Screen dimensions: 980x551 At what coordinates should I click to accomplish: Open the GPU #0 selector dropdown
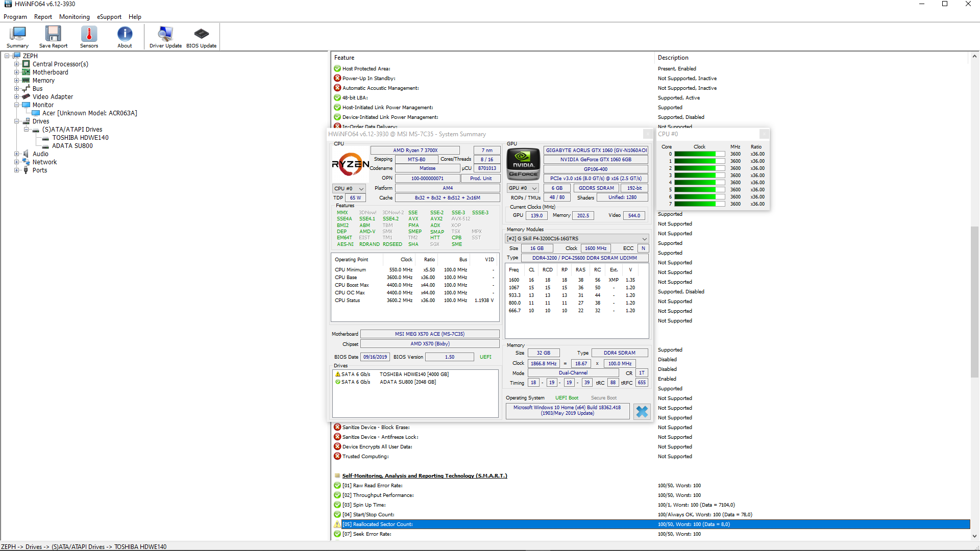[x=523, y=188]
